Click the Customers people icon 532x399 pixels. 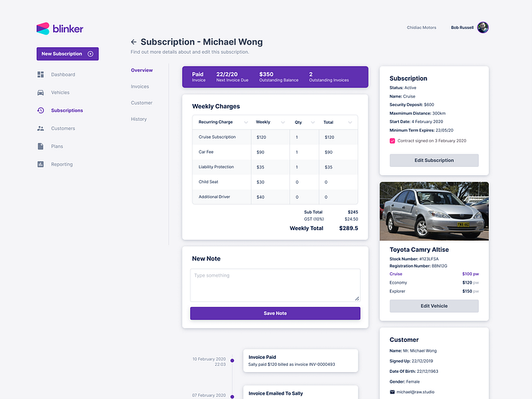point(41,128)
